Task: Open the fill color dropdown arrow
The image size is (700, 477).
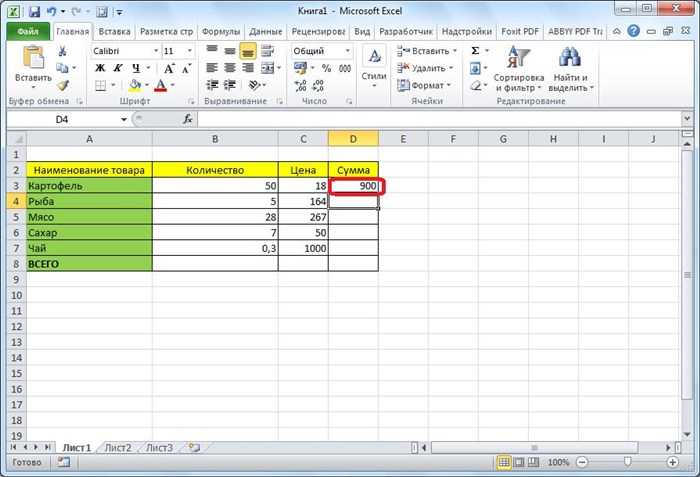Action: [x=146, y=85]
